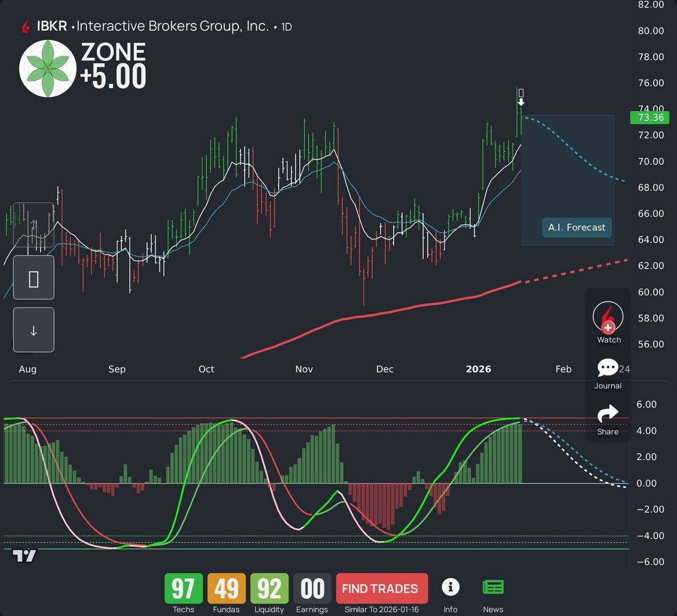
Task: Tap the Share arrow icon
Action: click(x=607, y=414)
